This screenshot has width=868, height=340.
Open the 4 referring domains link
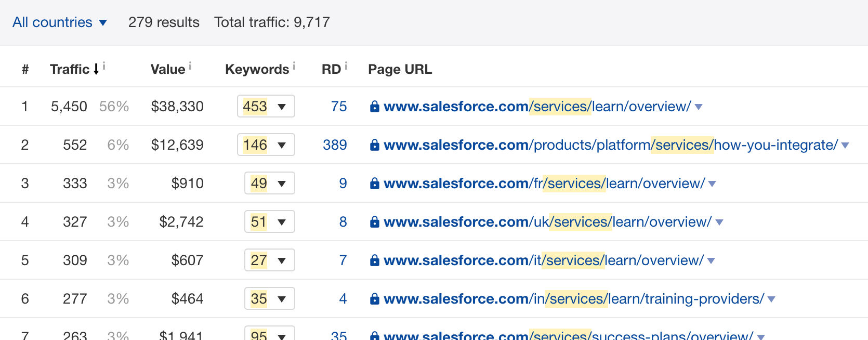coord(343,299)
